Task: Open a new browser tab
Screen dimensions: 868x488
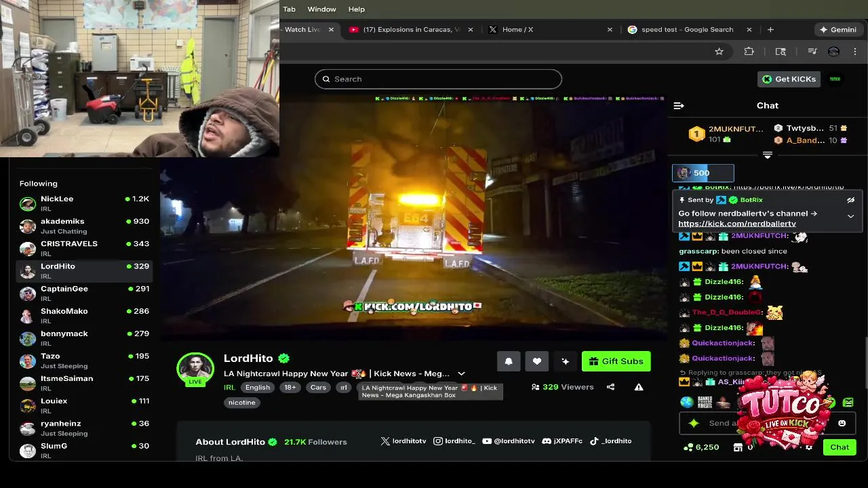Action: coord(770,30)
